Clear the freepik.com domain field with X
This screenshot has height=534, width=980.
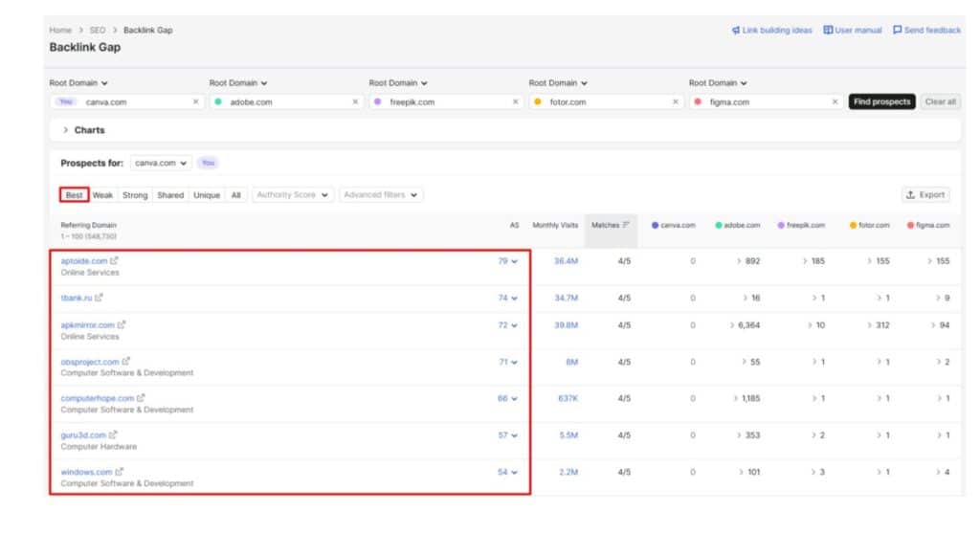(515, 102)
